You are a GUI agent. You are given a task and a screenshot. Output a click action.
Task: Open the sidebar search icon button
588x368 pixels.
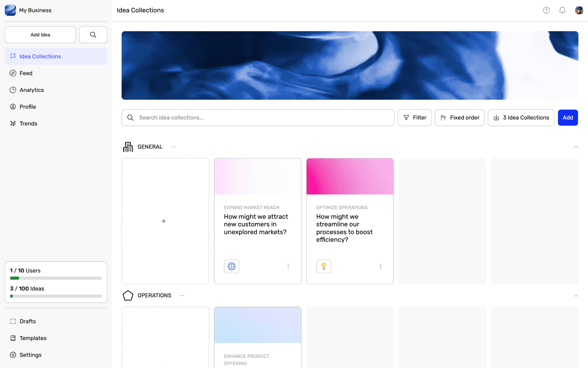coord(93,35)
